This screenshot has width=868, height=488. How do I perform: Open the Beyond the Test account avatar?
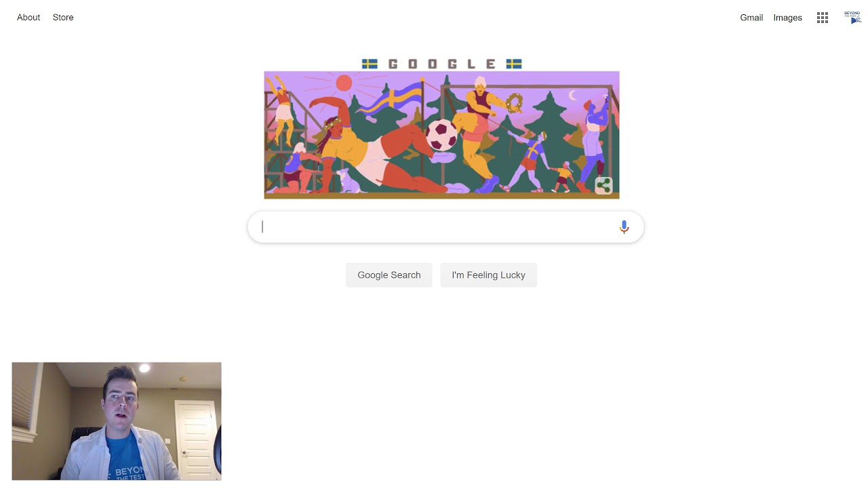pyautogui.click(x=852, y=18)
